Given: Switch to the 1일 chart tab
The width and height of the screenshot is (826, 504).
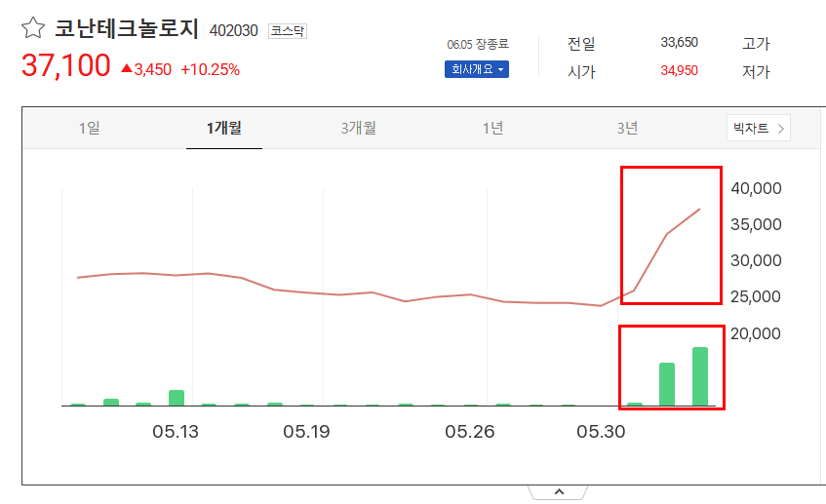Looking at the screenshot, I should (90, 128).
